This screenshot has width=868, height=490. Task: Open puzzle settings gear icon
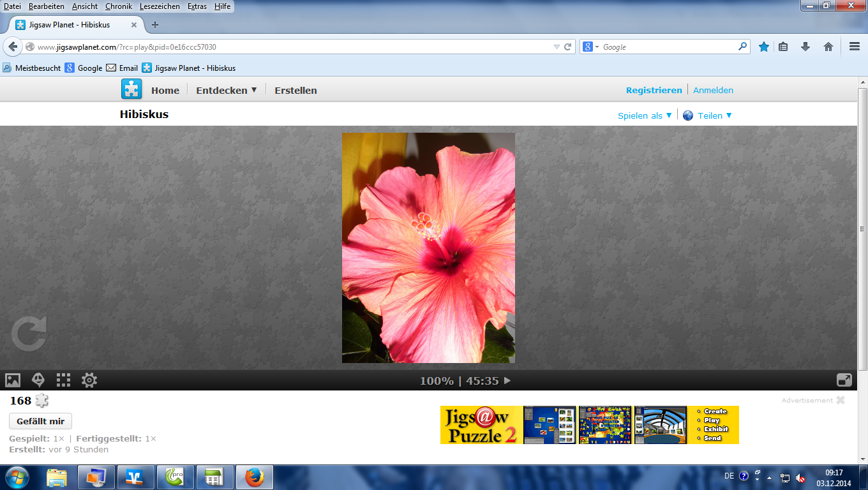point(89,380)
